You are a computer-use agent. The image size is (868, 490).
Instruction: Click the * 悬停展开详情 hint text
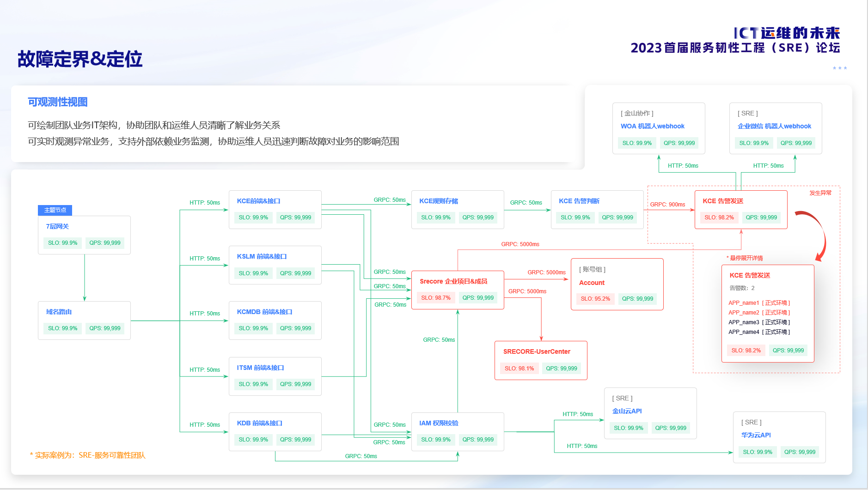[745, 258]
